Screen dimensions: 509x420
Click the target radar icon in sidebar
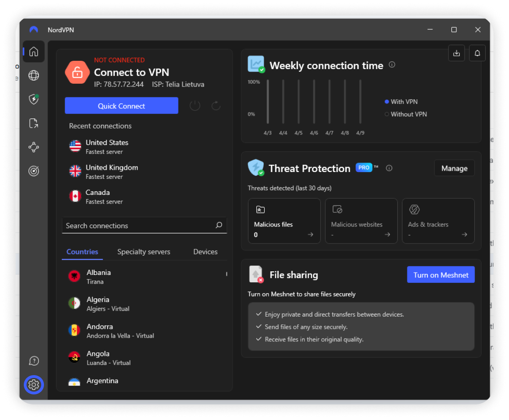(x=33, y=171)
